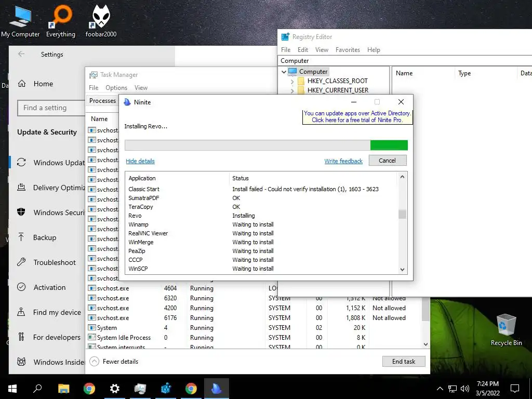532x399 pixels.
Task: Open Registry Editor Favorites menu
Action: coord(348,49)
